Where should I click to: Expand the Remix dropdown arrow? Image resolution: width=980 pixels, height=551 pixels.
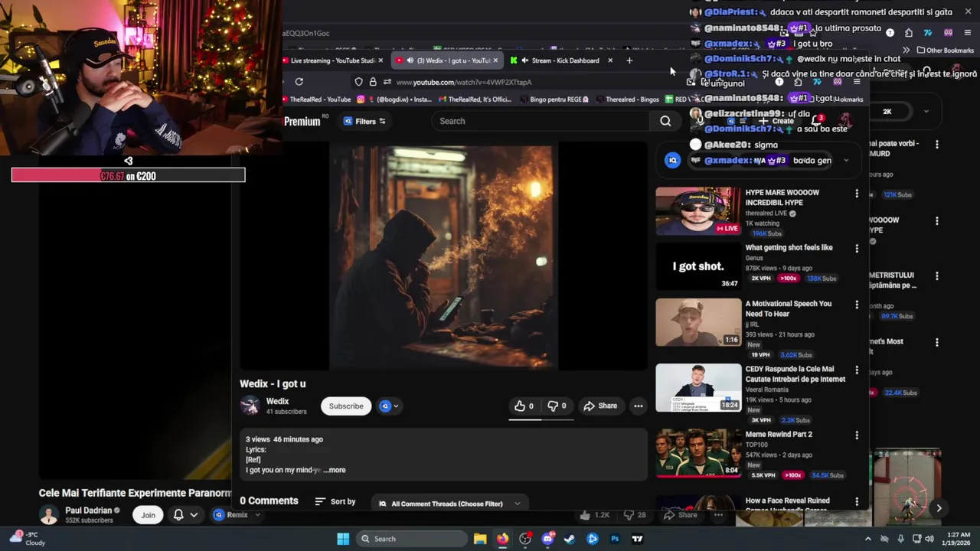tap(256, 515)
